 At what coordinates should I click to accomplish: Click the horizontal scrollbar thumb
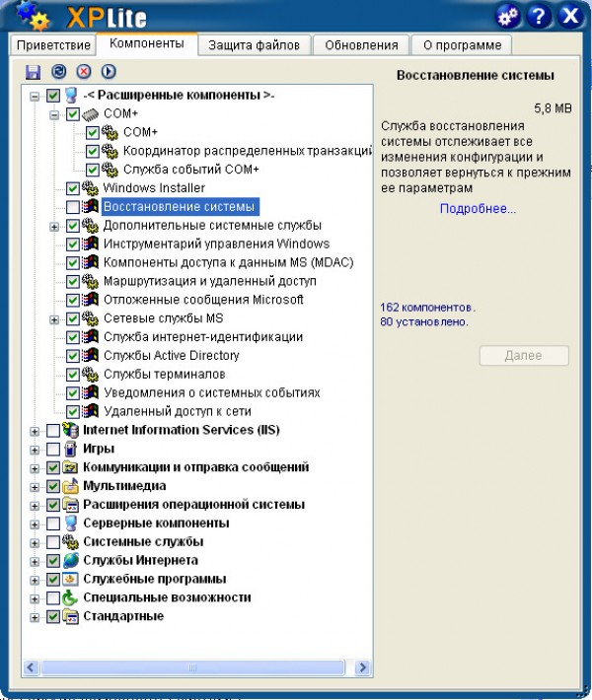192,667
